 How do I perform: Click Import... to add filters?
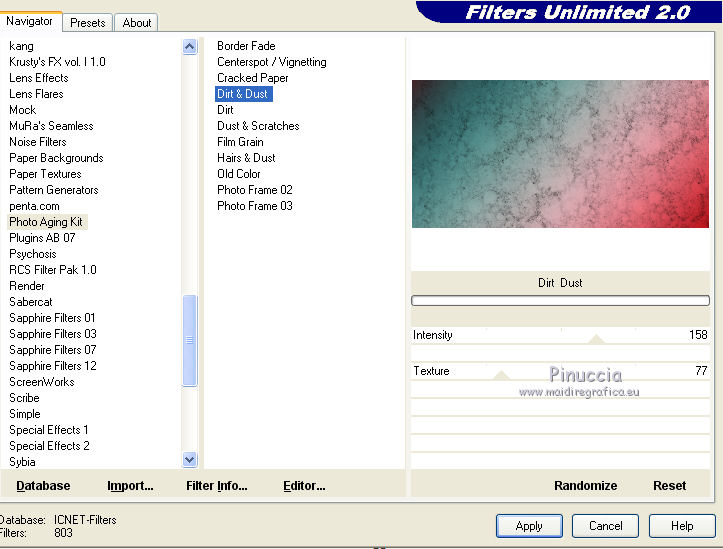(130, 486)
